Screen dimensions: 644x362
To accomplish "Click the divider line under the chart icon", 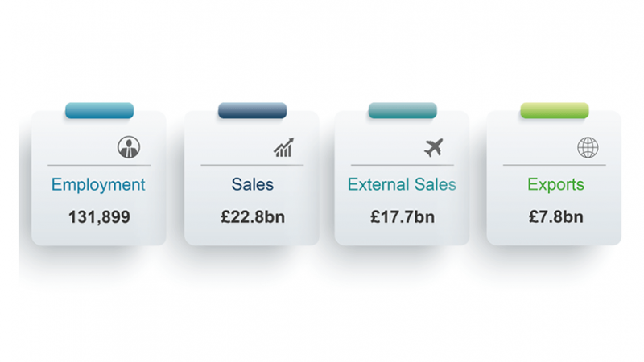I will tap(252, 165).
